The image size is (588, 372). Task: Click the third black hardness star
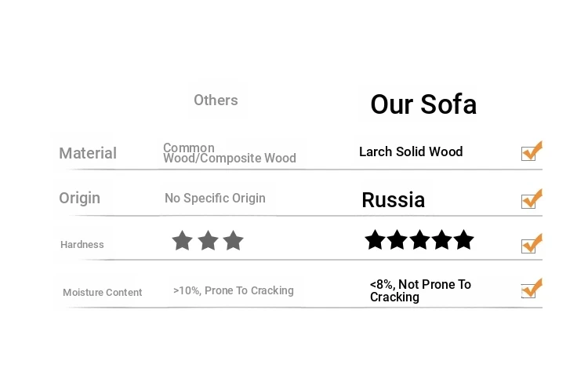(x=419, y=240)
